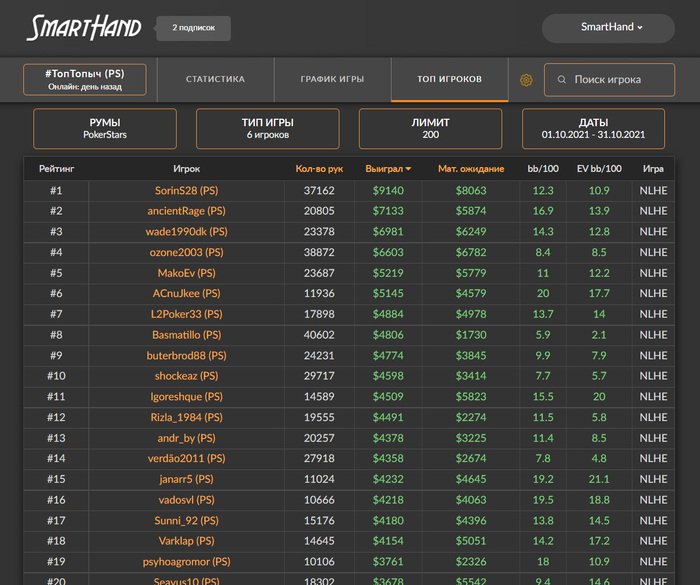Switch to the Статистика tab

(x=215, y=79)
